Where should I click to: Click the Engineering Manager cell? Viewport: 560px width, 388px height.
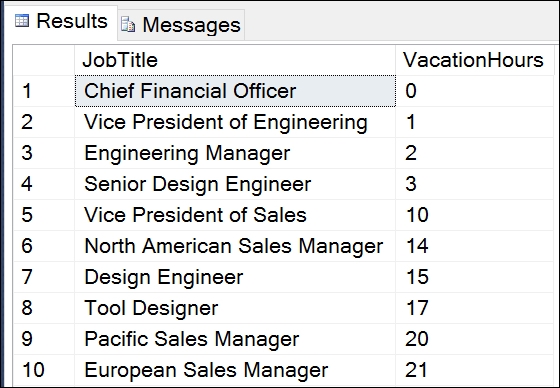tap(235, 153)
